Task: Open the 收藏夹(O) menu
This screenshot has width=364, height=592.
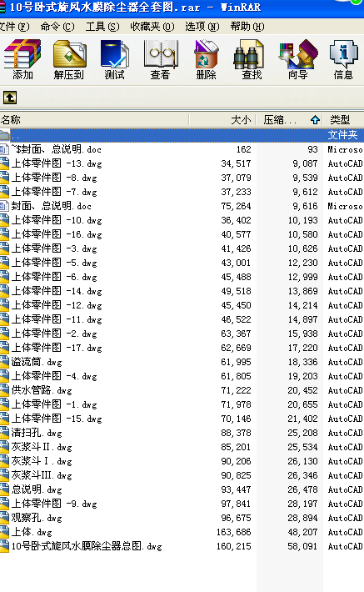Action: [x=152, y=27]
